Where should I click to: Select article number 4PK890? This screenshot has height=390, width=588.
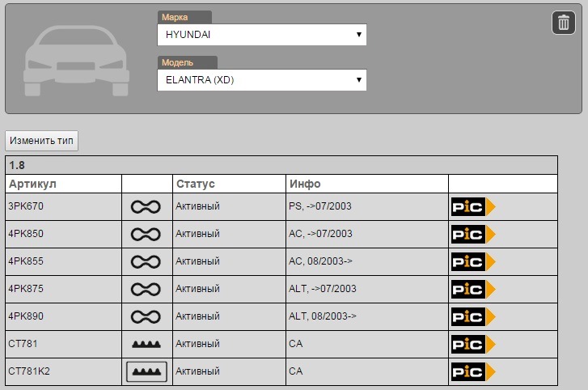[x=26, y=316]
